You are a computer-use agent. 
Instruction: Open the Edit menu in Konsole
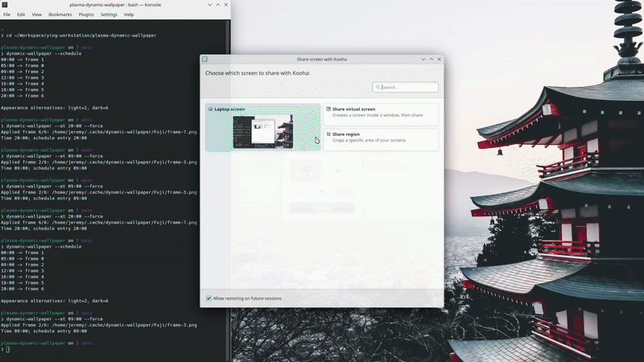[21, 14]
